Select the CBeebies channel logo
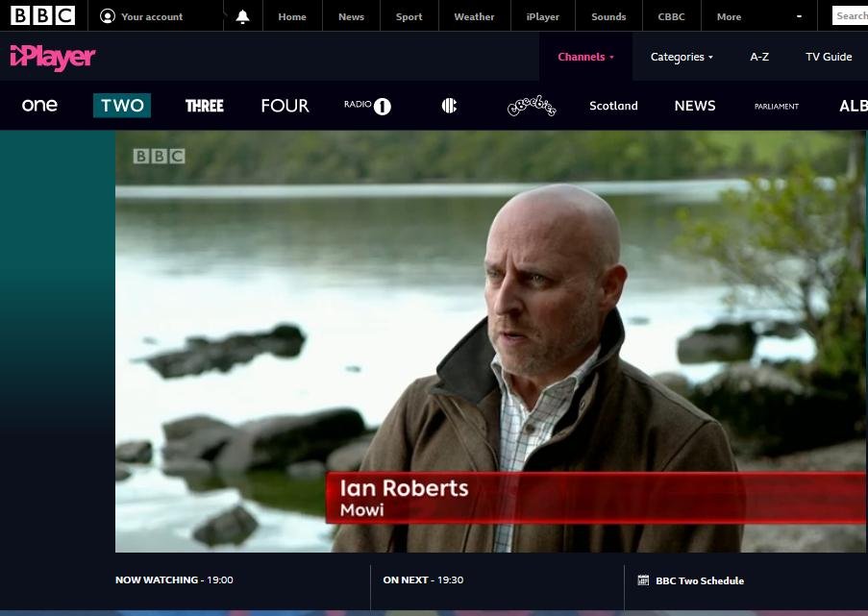This screenshot has height=616, width=868. [531, 106]
